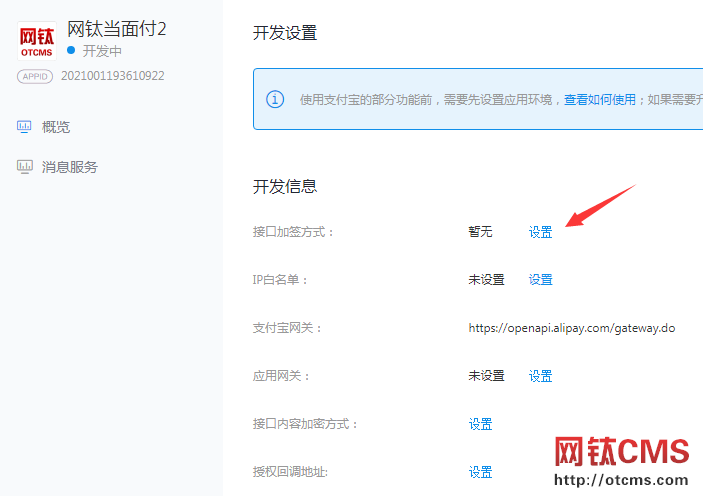Click 设置 for 接口加签方式
The width and height of the screenshot is (703, 496).
coord(540,232)
